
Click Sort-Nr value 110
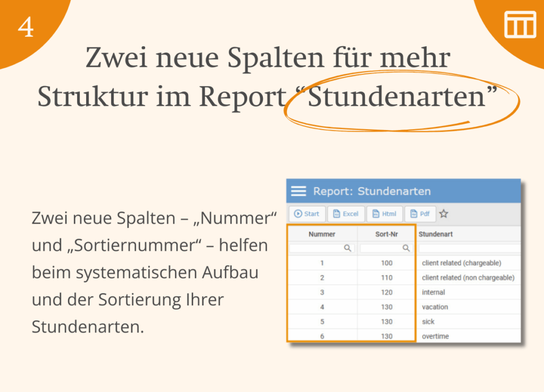[387, 277]
